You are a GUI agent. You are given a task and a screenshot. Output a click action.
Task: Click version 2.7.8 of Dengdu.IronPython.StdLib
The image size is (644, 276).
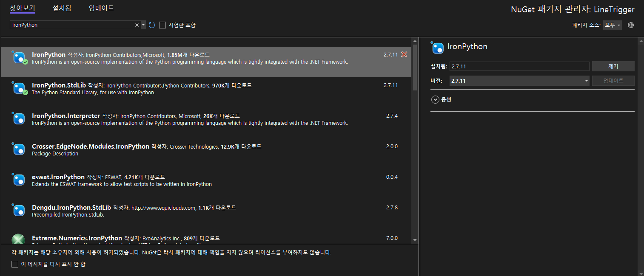(392, 208)
